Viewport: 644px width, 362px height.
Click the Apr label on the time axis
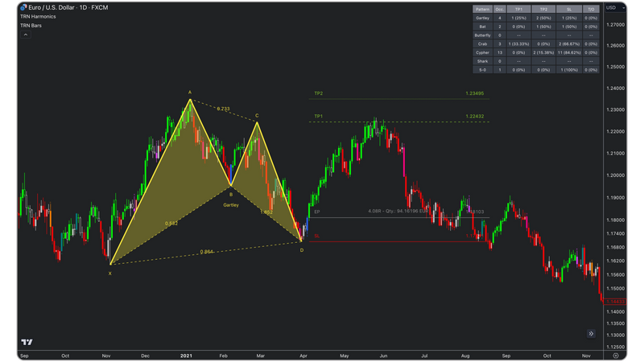pyautogui.click(x=303, y=356)
